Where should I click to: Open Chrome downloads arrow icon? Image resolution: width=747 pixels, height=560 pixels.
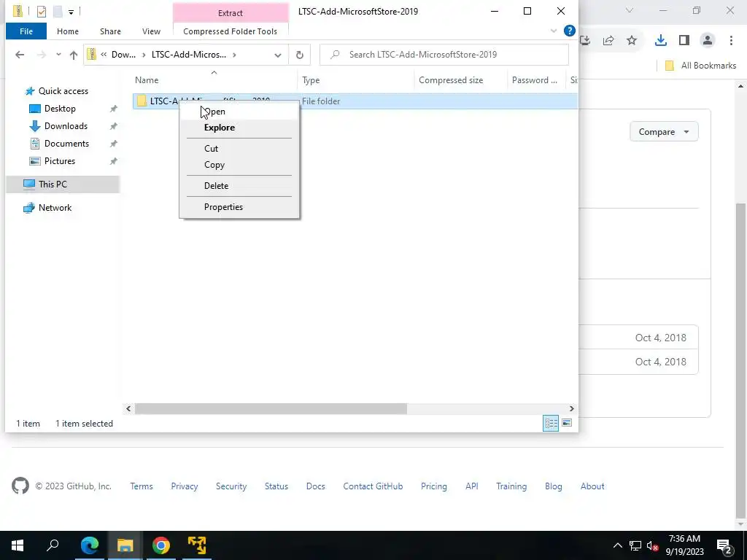pyautogui.click(x=661, y=41)
